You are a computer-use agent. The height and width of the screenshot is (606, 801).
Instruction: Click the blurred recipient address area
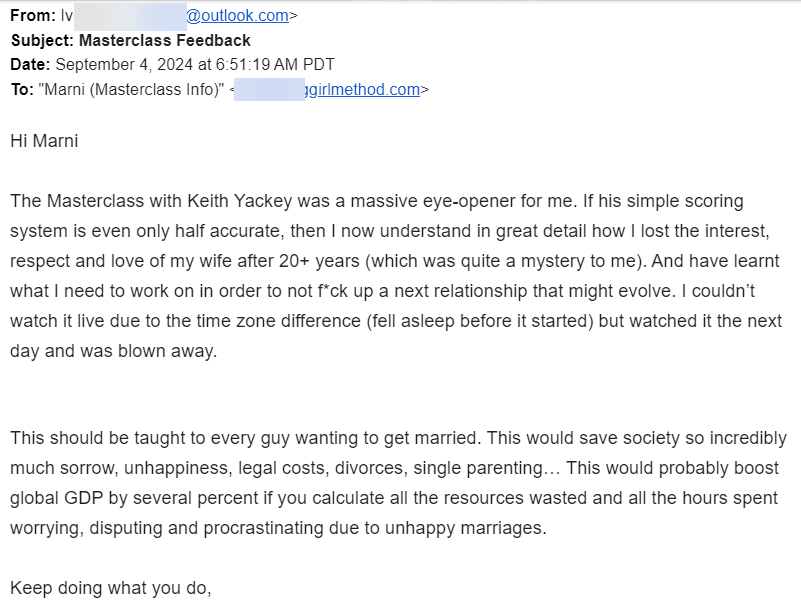coord(270,89)
